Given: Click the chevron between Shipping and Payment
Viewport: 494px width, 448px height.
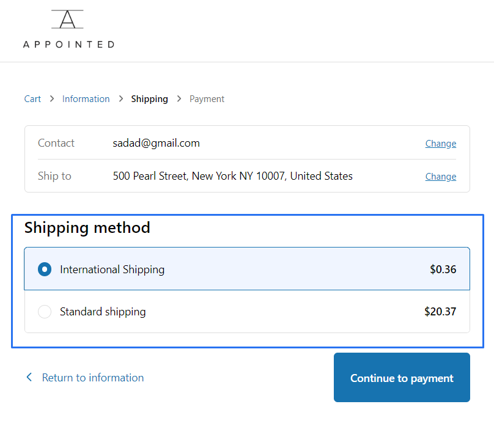Looking at the screenshot, I should click(179, 99).
